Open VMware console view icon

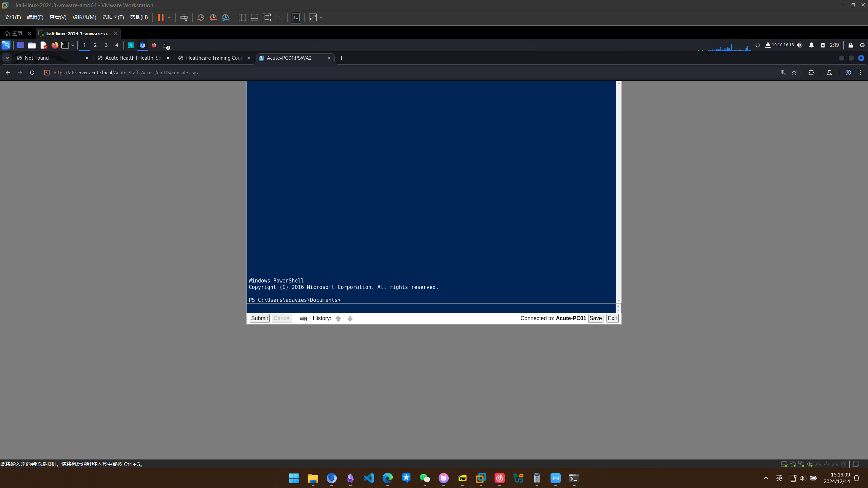tap(296, 18)
